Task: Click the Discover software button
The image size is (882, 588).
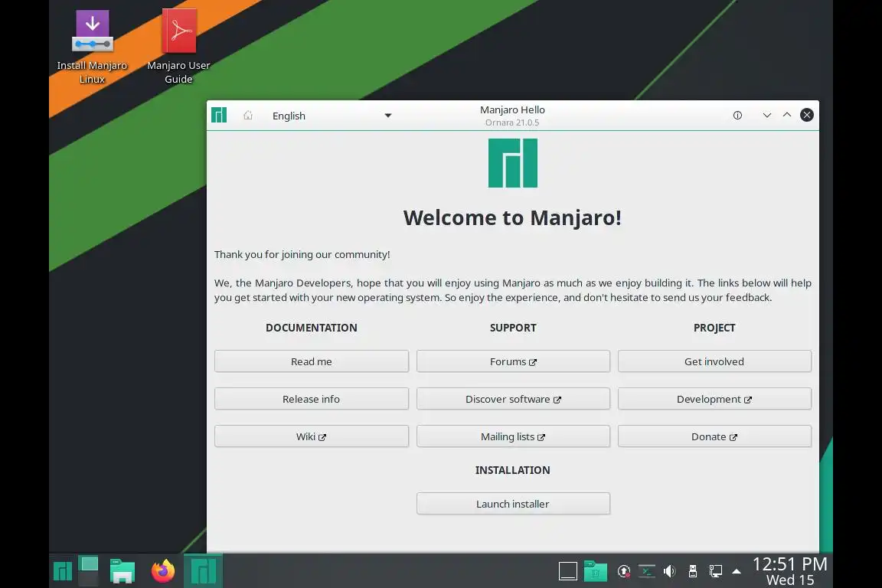Action: point(513,399)
